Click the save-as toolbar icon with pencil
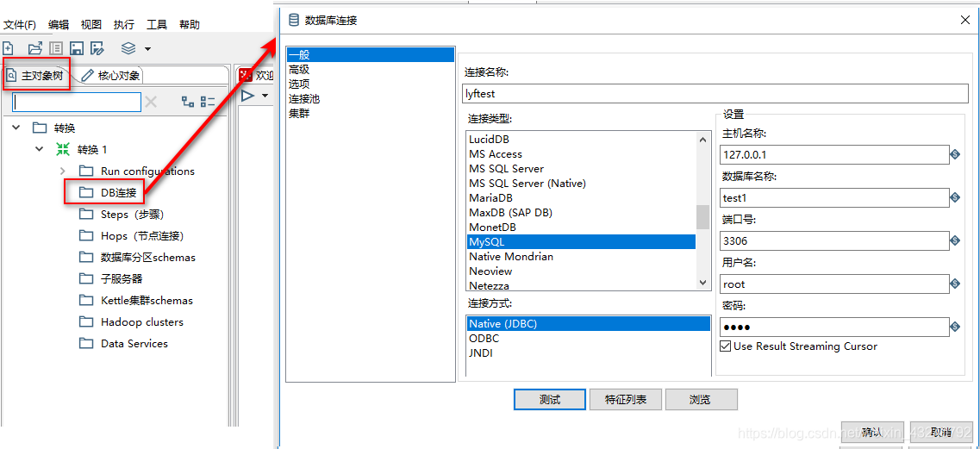Image resolution: width=980 pixels, height=449 pixels. pyautogui.click(x=97, y=48)
